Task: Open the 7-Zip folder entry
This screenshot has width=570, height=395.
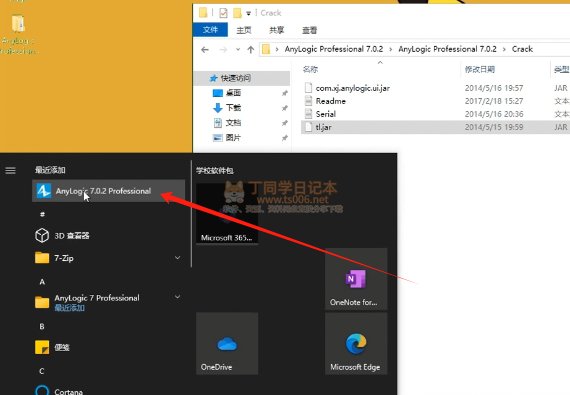Action: [109, 258]
